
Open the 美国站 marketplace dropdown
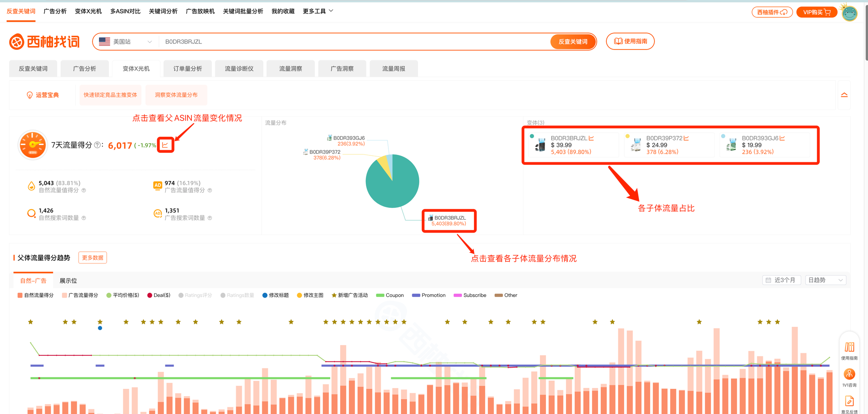pyautogui.click(x=125, y=42)
